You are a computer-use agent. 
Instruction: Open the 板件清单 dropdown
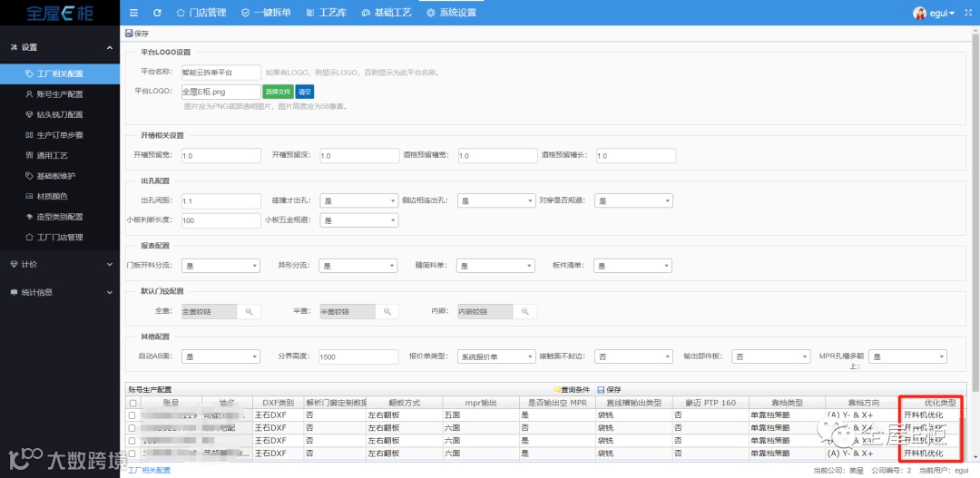tap(633, 266)
